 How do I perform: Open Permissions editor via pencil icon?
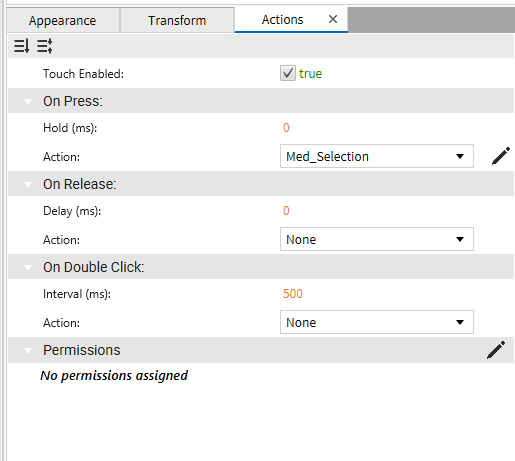pyautogui.click(x=496, y=350)
